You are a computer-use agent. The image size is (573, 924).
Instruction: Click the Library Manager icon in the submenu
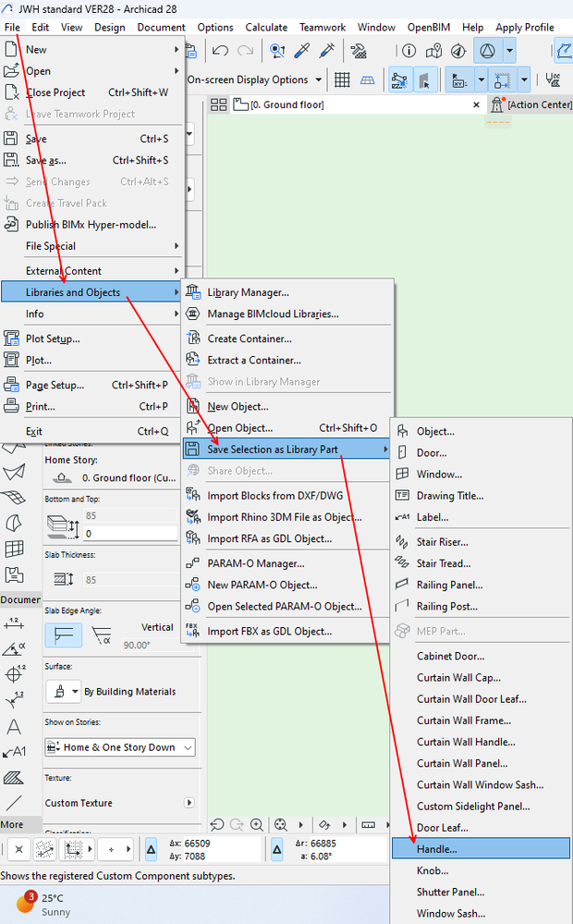(x=193, y=291)
